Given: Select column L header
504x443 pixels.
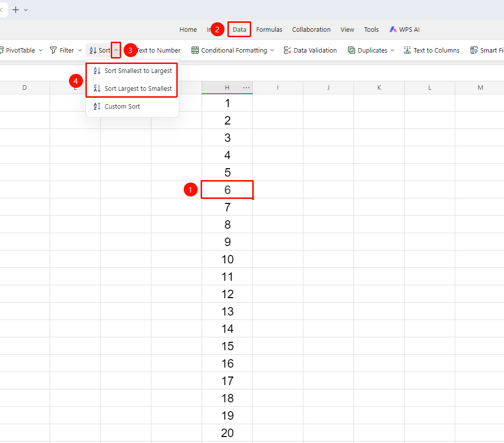Looking at the screenshot, I should 430,88.
